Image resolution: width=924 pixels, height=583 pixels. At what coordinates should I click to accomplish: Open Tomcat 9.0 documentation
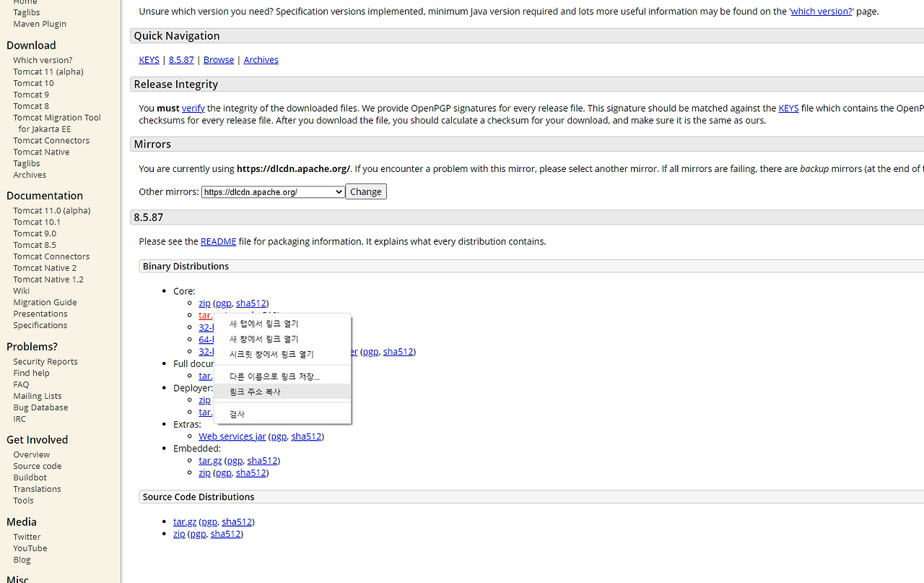[35, 234]
